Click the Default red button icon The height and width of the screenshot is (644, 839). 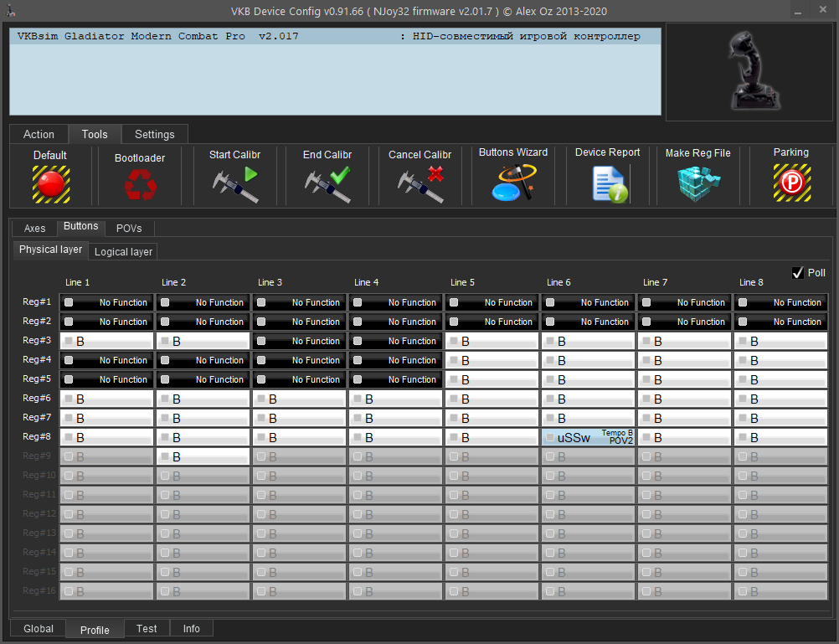click(x=51, y=184)
